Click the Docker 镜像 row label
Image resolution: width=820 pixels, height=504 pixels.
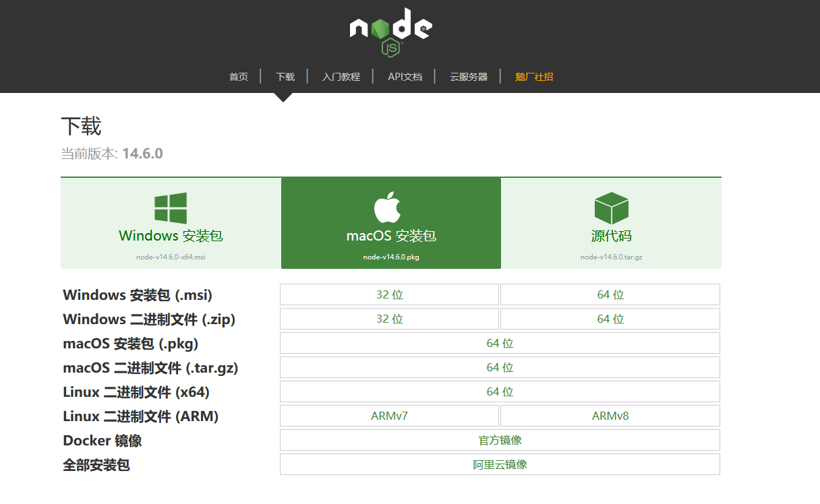102,441
